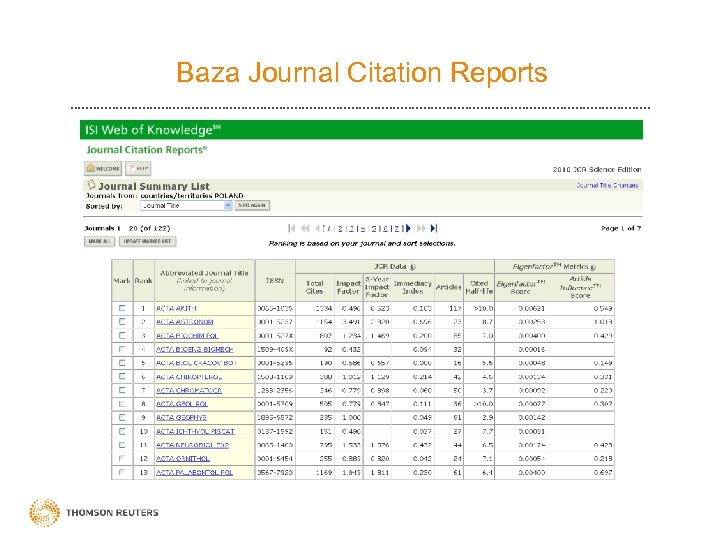The height and width of the screenshot is (540, 720).
Task: Open the Journal Title Changes link
Action: pos(607,186)
